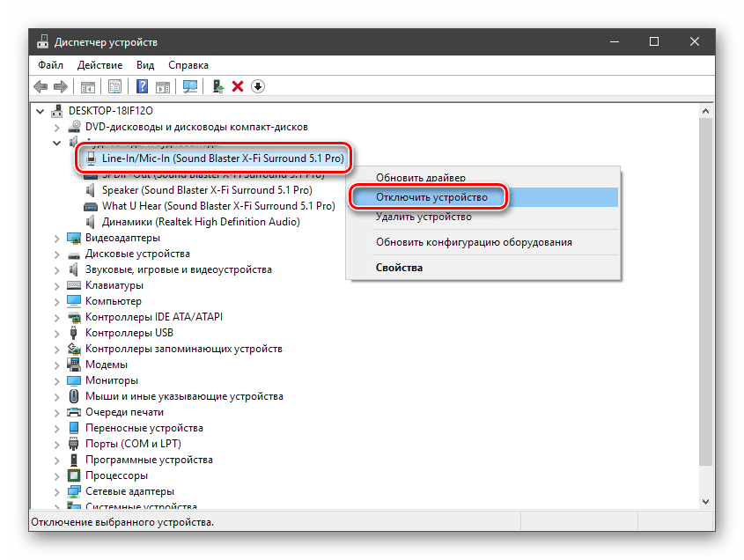Expand the Видеоадаптеры category
The height and width of the screenshot is (560, 744).
pos(58,239)
